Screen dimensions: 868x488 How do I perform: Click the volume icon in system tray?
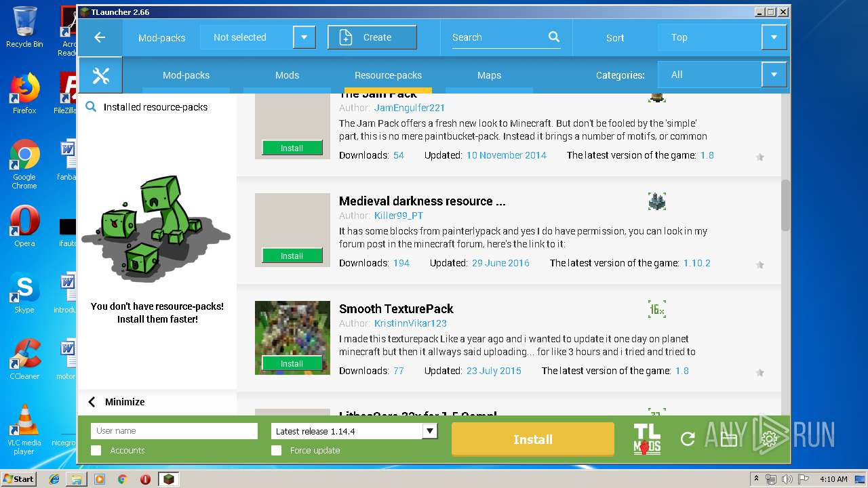pyautogui.click(x=787, y=479)
